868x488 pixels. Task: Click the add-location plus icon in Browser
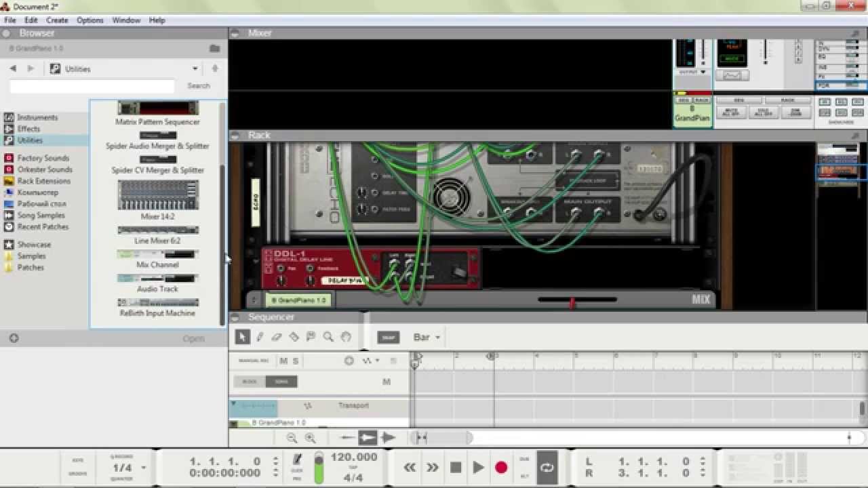pyautogui.click(x=14, y=338)
